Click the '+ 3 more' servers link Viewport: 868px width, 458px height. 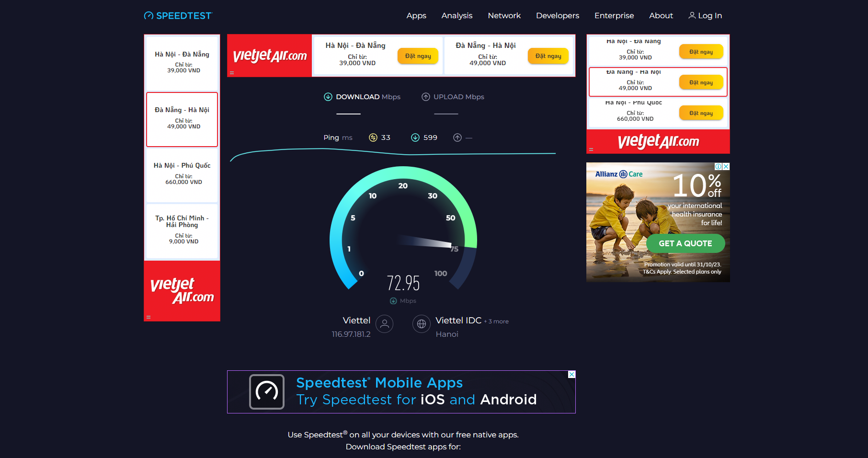click(496, 321)
